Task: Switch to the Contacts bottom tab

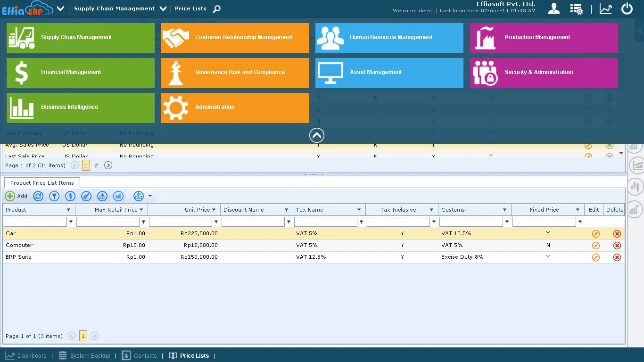Action: (x=139, y=356)
